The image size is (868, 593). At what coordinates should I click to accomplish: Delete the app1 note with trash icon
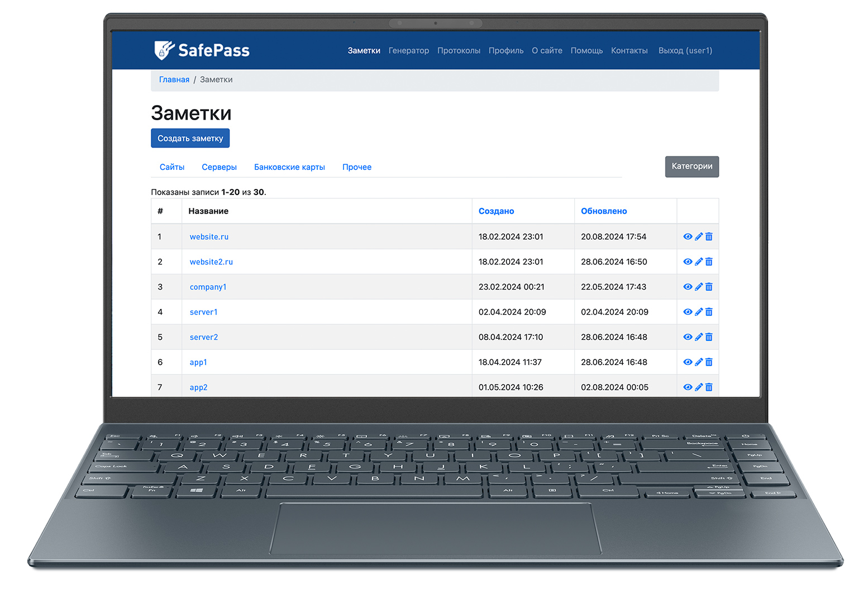709,363
